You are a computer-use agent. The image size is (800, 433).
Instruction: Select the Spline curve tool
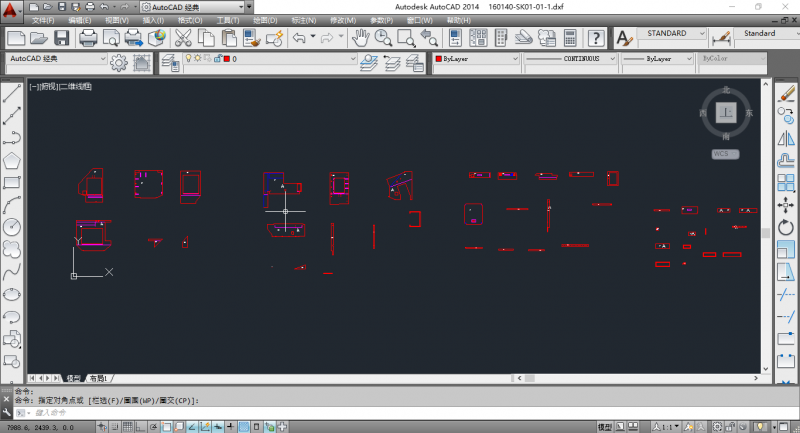coord(12,271)
